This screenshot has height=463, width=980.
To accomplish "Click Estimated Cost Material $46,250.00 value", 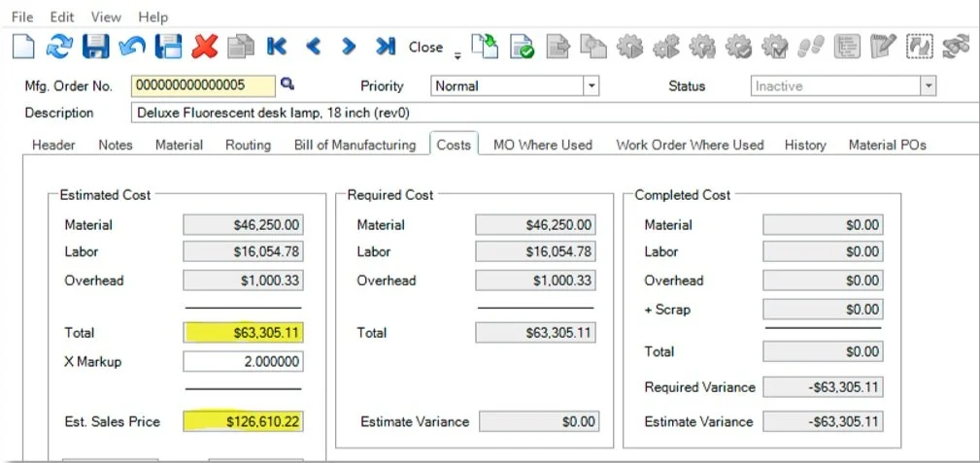I will click(x=243, y=225).
